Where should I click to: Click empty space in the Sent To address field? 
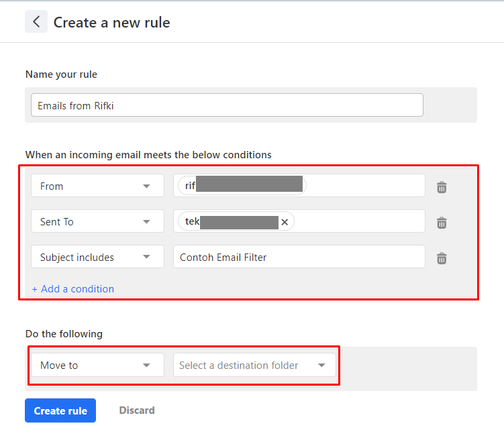coord(359,221)
